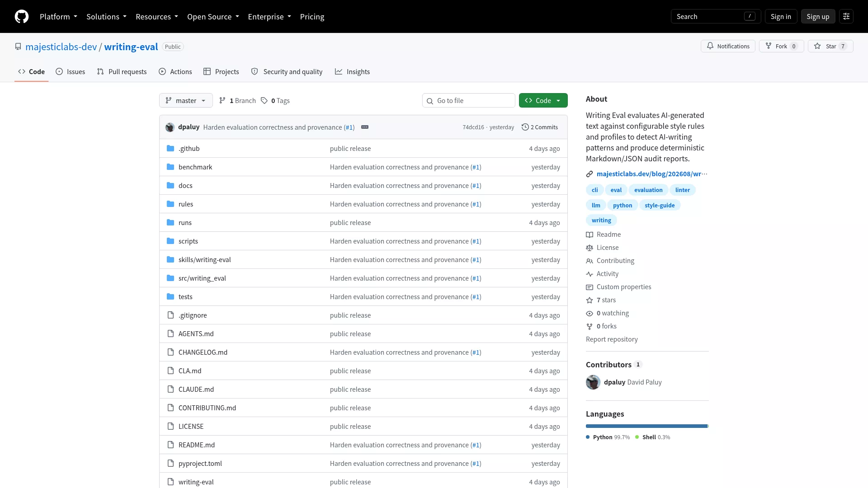Open the command palette icon button

click(846, 17)
